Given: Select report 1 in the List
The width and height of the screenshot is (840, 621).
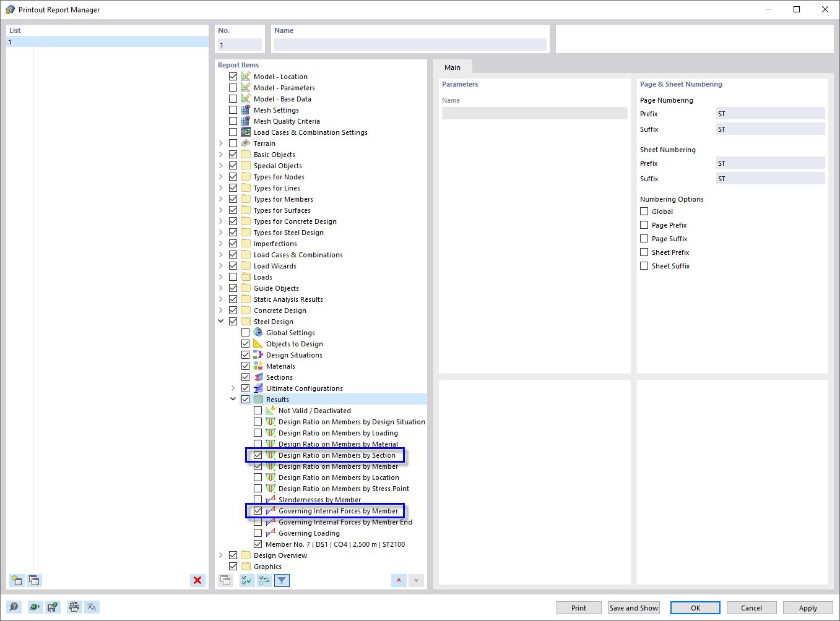Looking at the screenshot, I should point(108,42).
